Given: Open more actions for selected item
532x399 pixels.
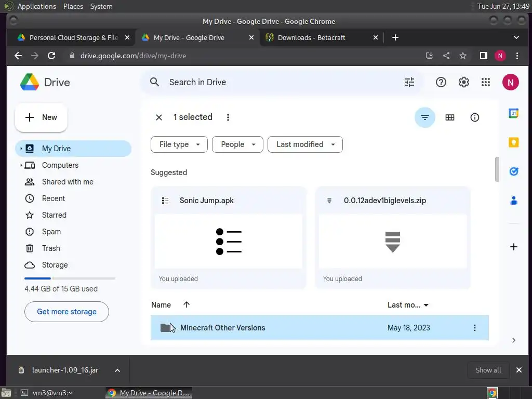Looking at the screenshot, I should [x=228, y=117].
